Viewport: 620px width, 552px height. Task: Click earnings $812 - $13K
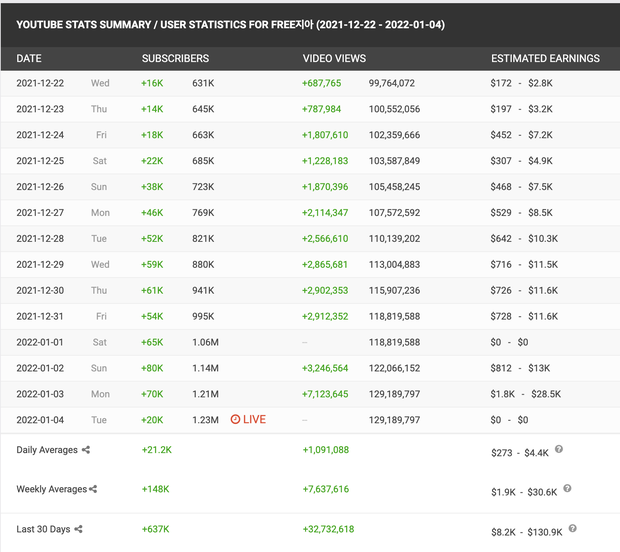(520, 368)
